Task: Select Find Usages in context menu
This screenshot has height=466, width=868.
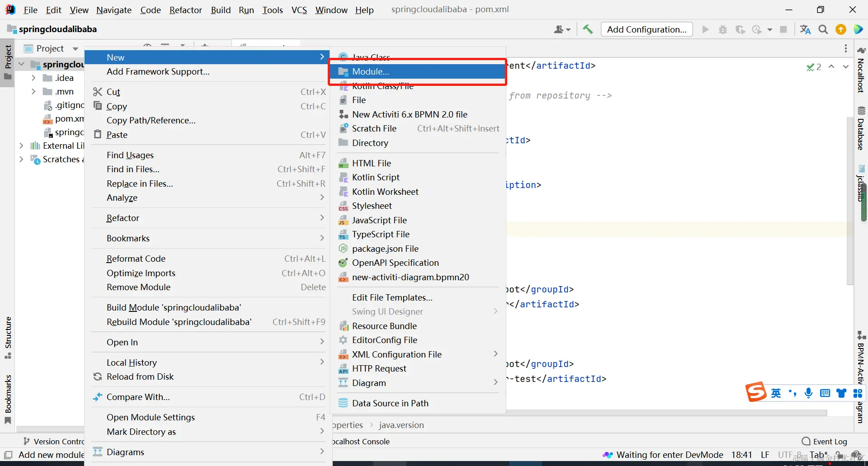Action: 208,155
